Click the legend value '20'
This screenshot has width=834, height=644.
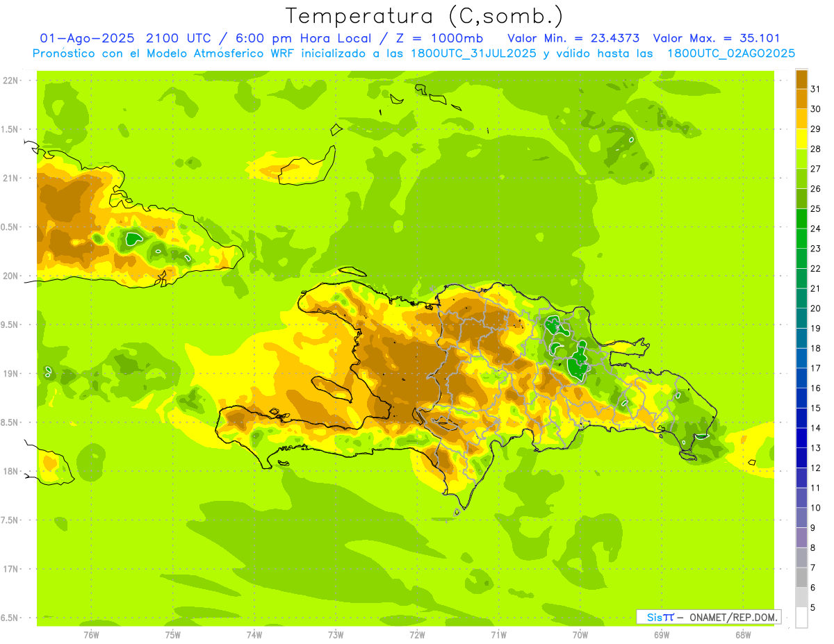click(816, 308)
